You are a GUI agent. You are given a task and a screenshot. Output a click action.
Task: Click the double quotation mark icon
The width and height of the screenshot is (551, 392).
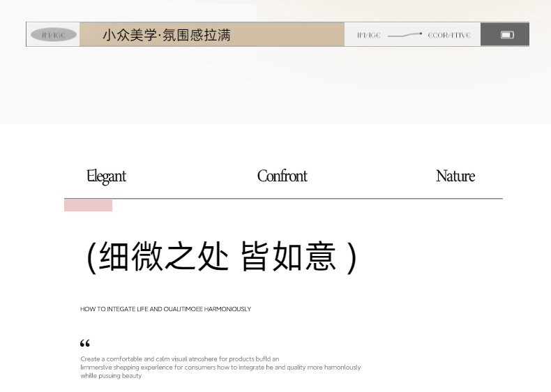pos(85,343)
